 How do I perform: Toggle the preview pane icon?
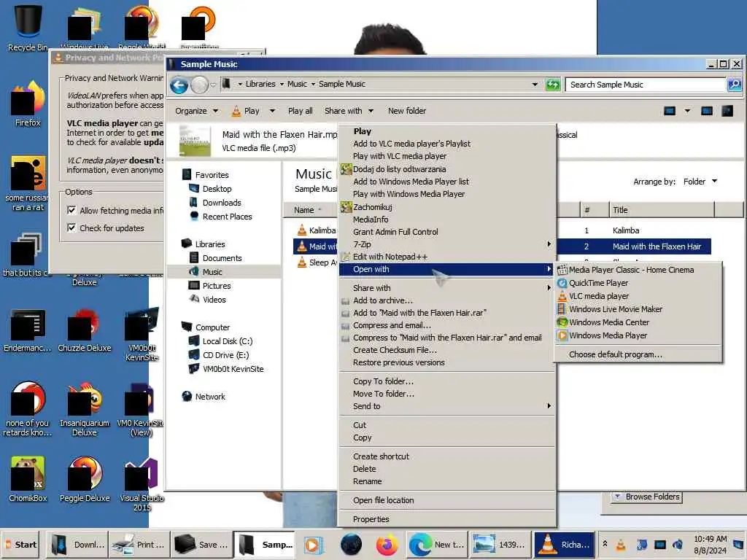coord(706,111)
